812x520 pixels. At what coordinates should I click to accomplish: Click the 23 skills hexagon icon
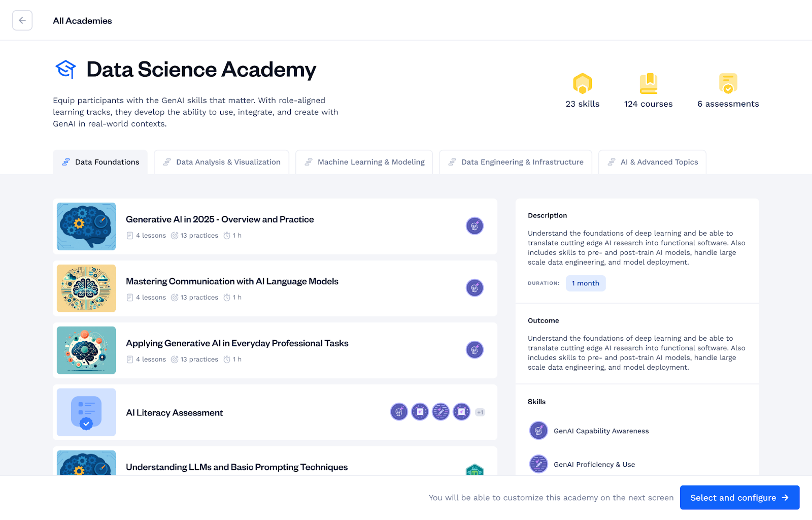click(x=582, y=84)
